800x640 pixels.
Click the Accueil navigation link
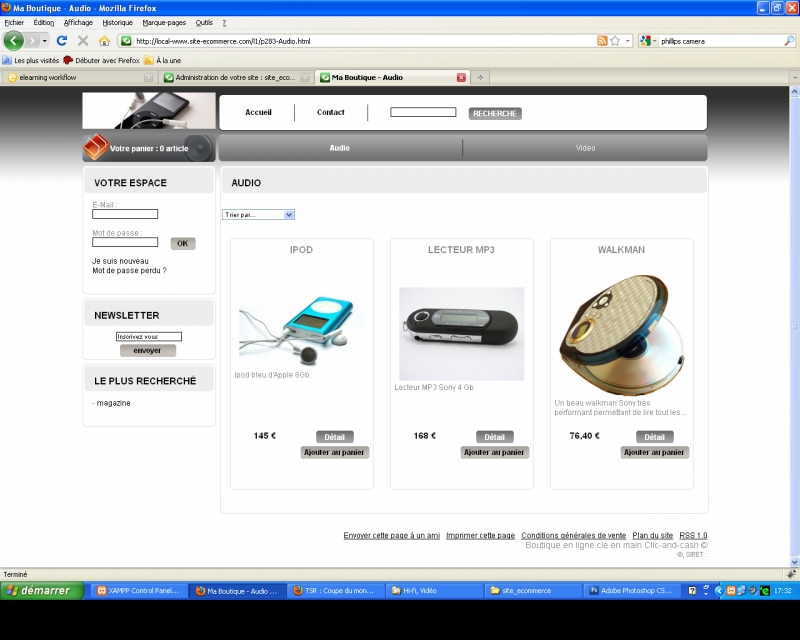point(258,112)
